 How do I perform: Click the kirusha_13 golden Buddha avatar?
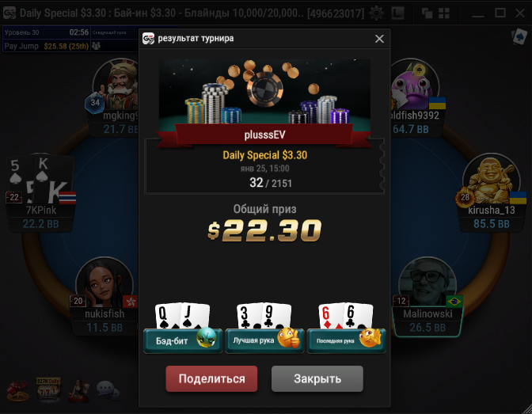click(491, 180)
